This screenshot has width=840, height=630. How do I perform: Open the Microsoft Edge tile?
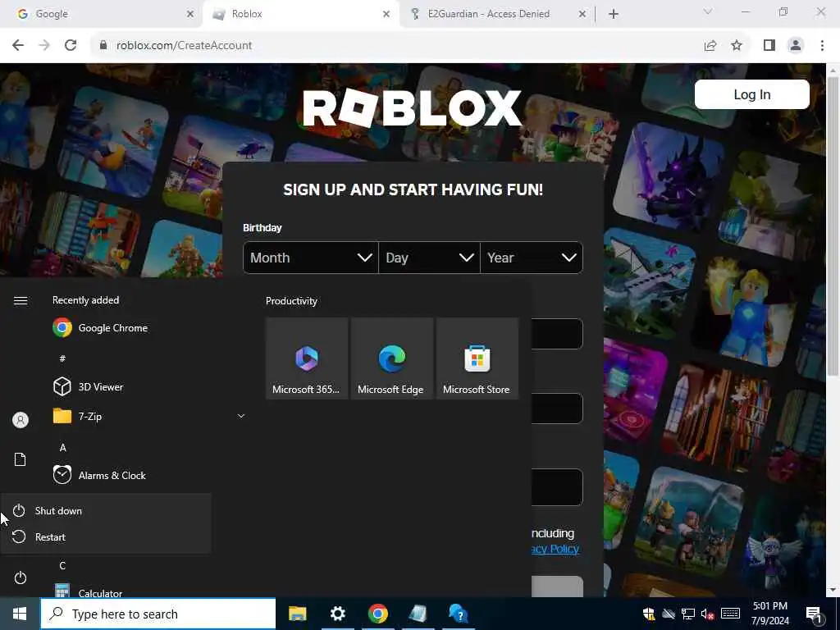(391, 358)
